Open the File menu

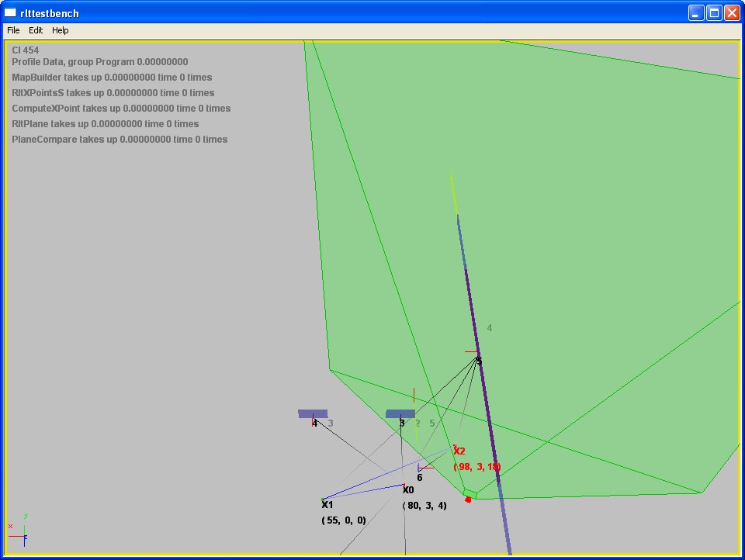[x=13, y=30]
